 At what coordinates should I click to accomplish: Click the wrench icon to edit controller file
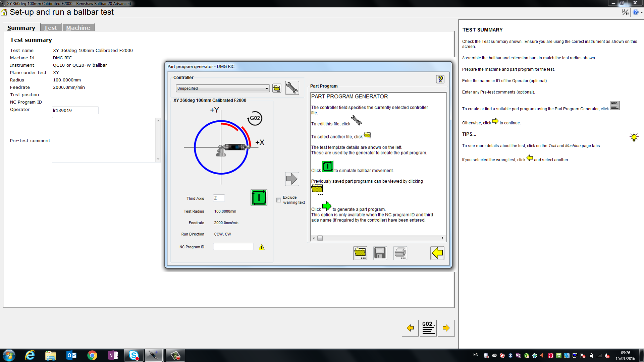click(292, 88)
